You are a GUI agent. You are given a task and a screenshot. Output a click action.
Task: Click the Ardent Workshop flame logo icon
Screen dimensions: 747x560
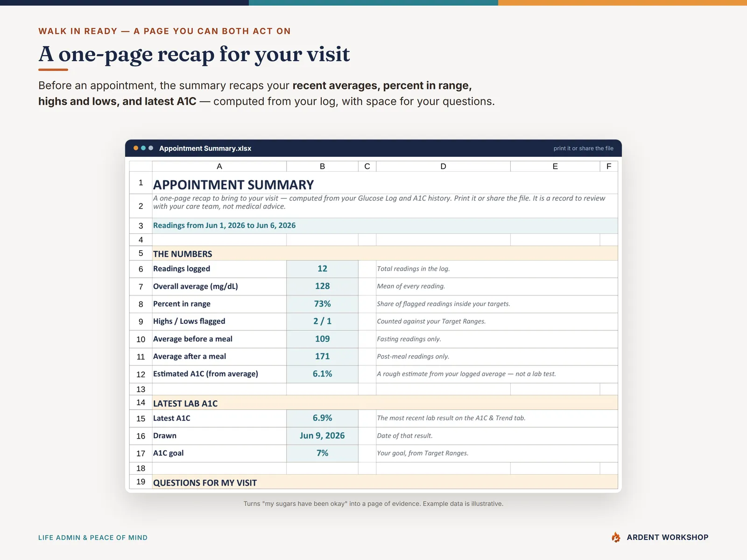616,537
